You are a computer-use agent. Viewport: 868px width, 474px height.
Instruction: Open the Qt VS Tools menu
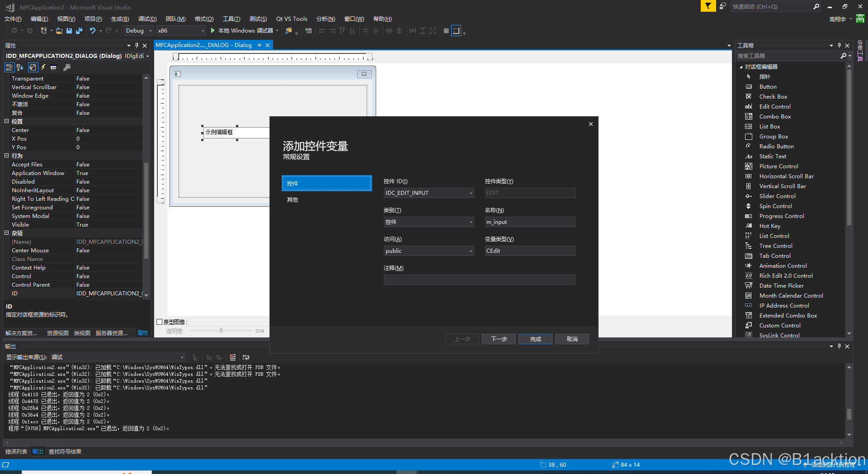(x=292, y=19)
